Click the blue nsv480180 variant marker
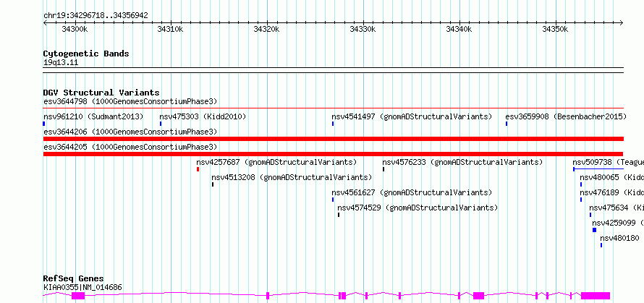Screen dimensions: 644x303 click(x=601, y=245)
